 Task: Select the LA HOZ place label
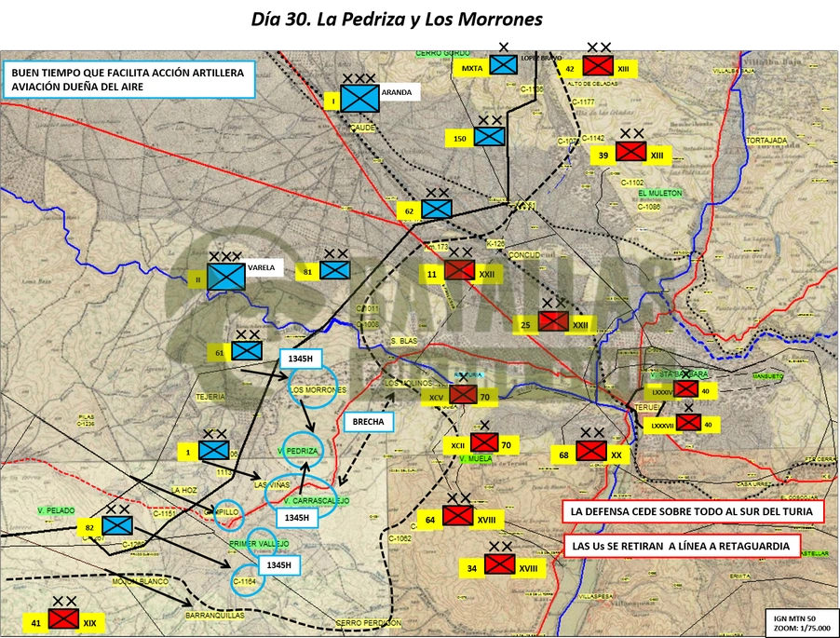(x=184, y=490)
